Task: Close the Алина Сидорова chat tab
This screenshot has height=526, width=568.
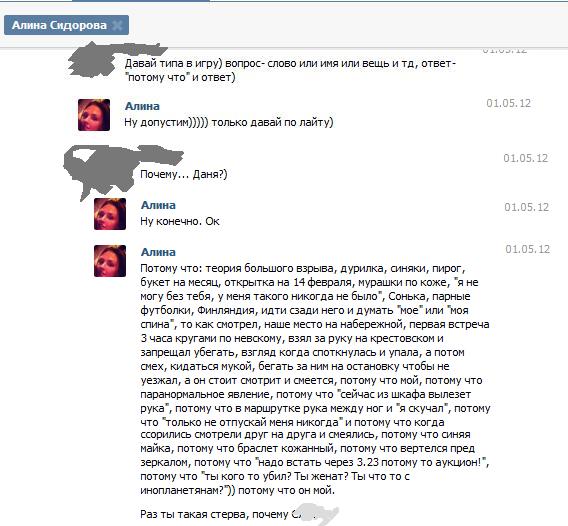Action: [117, 25]
